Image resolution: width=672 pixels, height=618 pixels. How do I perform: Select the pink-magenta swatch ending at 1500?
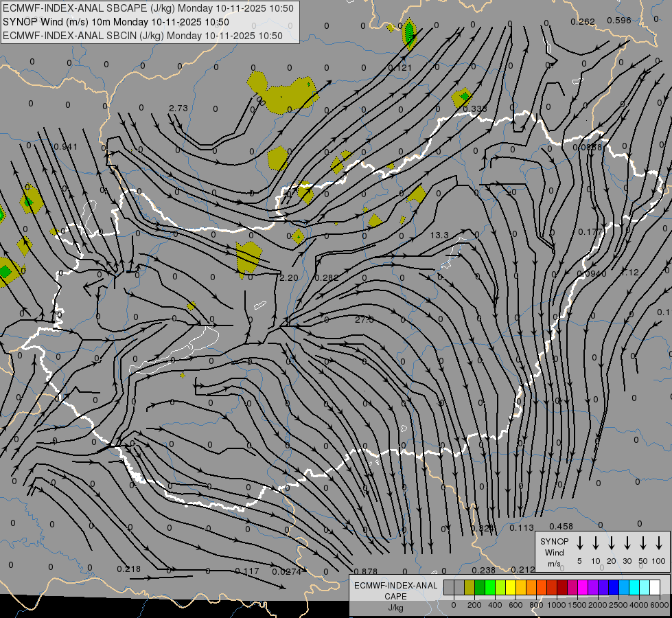coord(572,588)
